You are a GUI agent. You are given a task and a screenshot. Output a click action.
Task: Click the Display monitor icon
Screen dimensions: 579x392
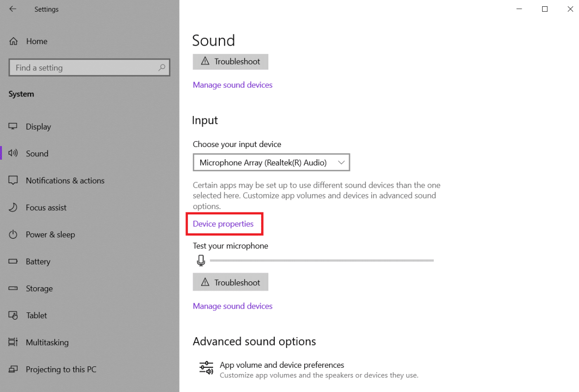pyautogui.click(x=13, y=127)
